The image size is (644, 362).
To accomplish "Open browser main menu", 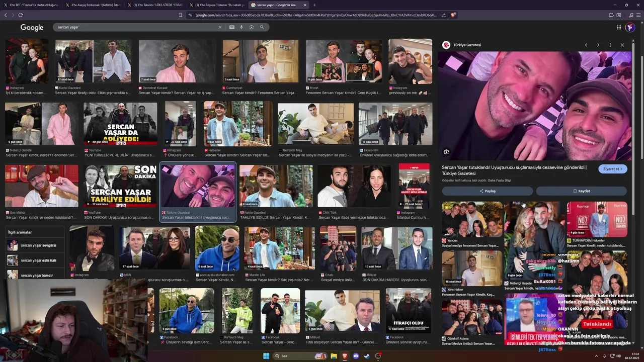I will pos(638,15).
